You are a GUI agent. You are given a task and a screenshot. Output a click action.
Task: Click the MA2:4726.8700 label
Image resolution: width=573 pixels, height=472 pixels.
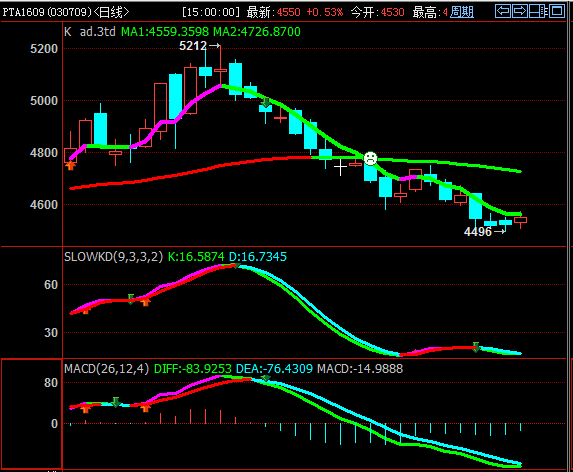pyautogui.click(x=257, y=32)
